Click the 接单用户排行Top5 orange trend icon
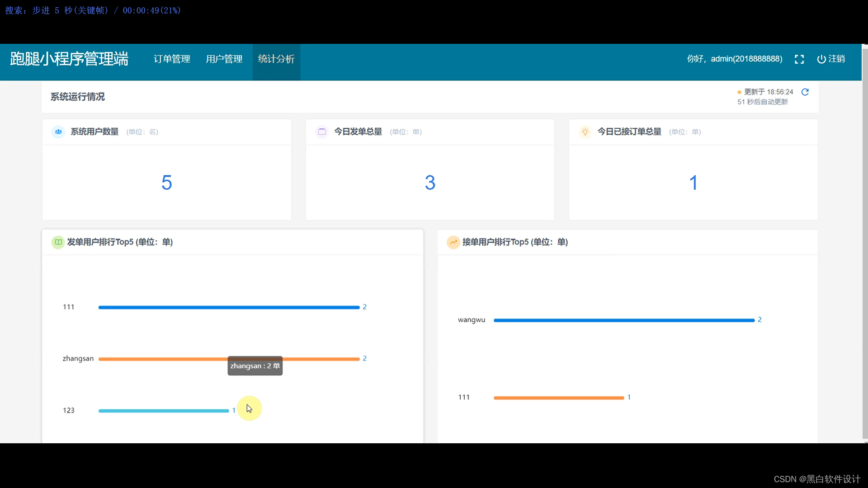Viewport: 868px width, 488px height. click(453, 242)
